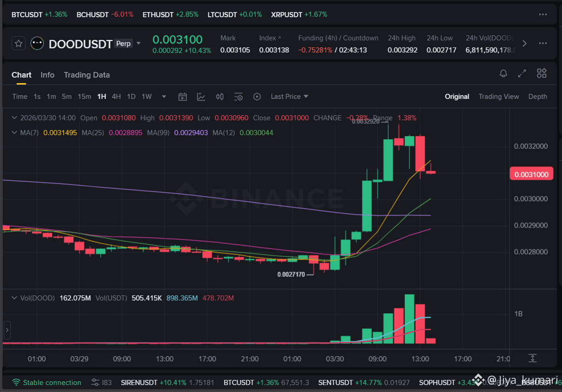Change the candlestick chart type icon
Screen dimensions: 562x392
(x=220, y=97)
